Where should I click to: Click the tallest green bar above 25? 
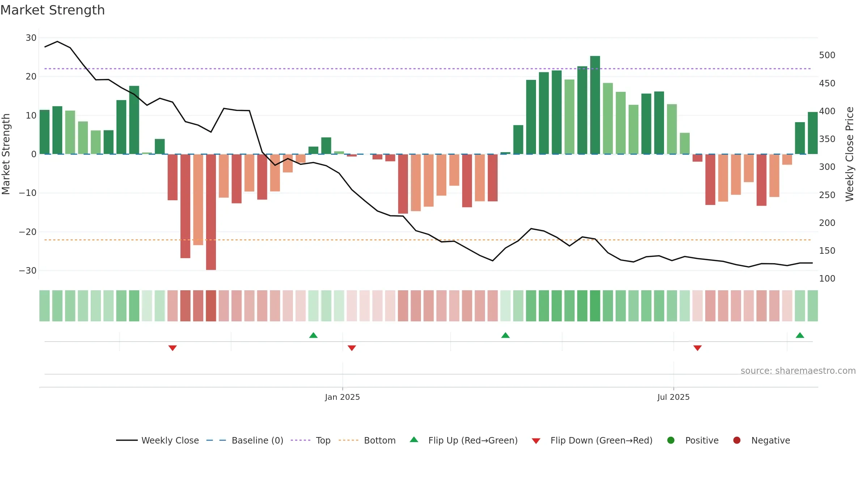point(595,105)
